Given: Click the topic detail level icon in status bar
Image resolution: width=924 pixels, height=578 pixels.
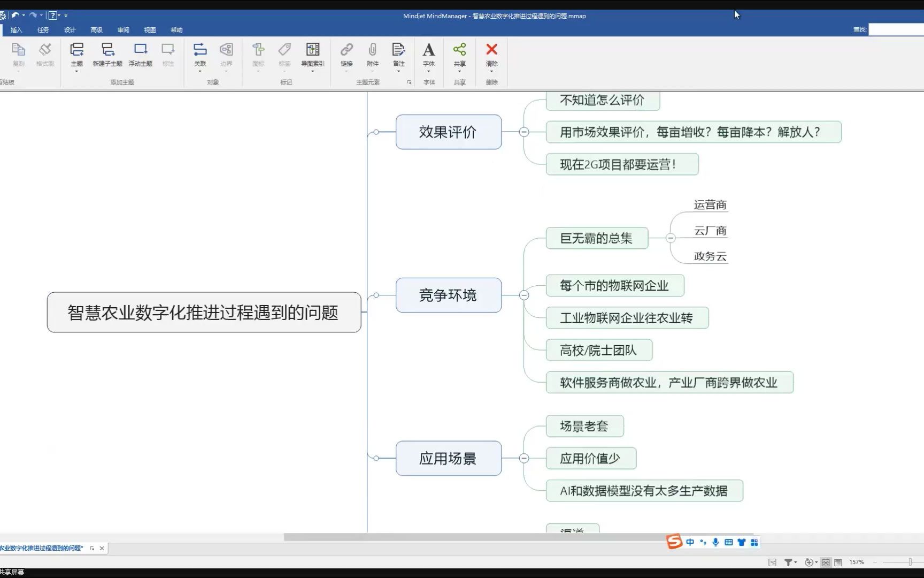Looking at the screenshot, I should [809, 562].
